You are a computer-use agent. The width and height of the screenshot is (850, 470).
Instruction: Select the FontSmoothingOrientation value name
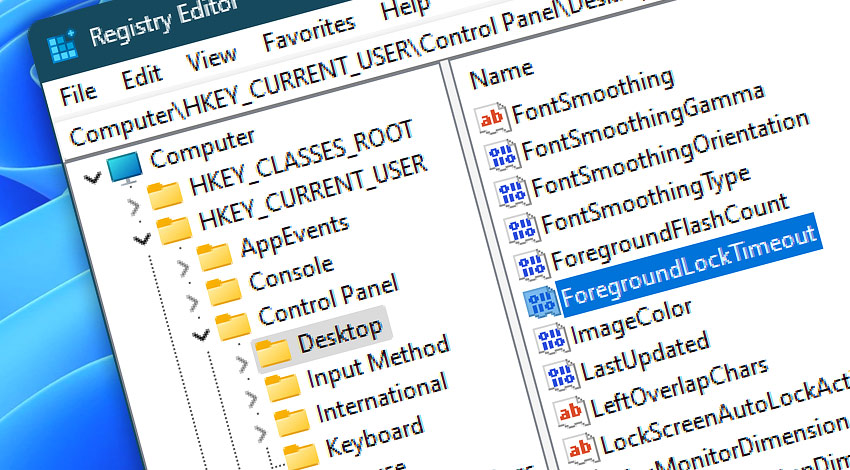(x=671, y=153)
